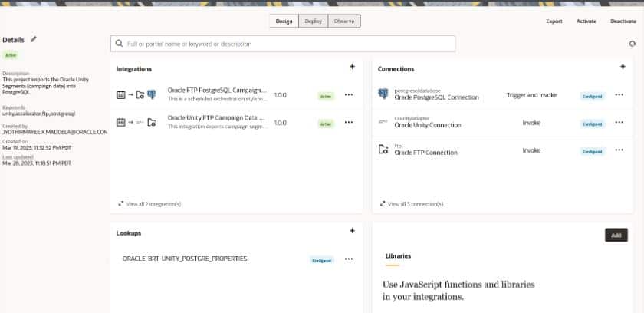Click Invoke role of Oracle Unity Connection

[531, 123]
